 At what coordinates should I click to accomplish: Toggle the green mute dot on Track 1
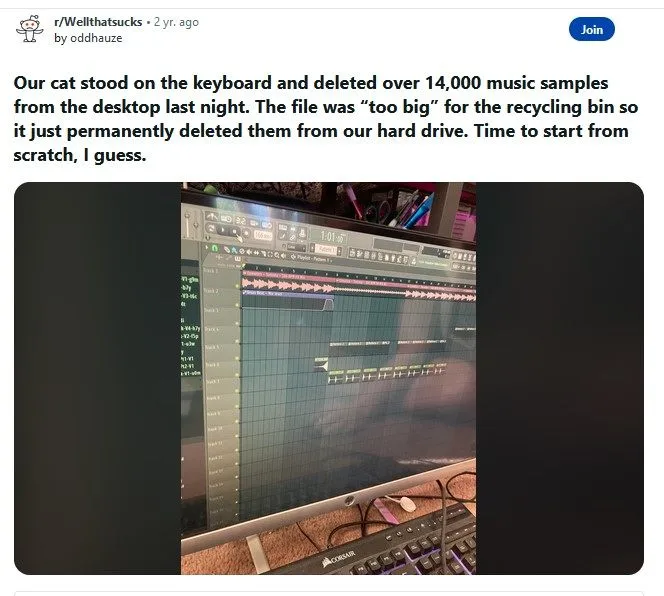pos(237,286)
